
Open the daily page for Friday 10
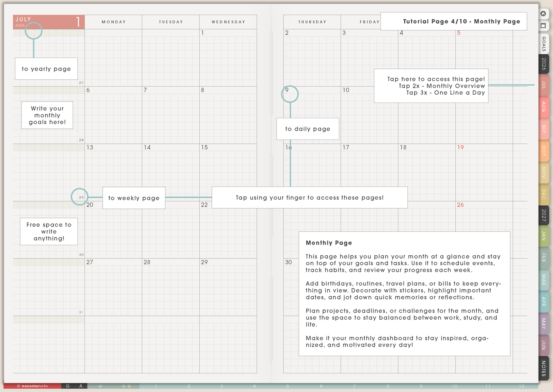(346, 90)
